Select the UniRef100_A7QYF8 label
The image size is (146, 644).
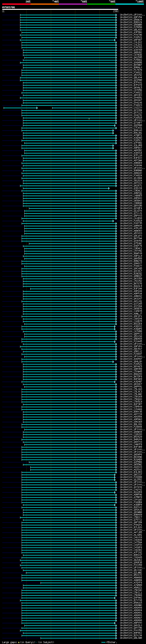(x=131, y=583)
